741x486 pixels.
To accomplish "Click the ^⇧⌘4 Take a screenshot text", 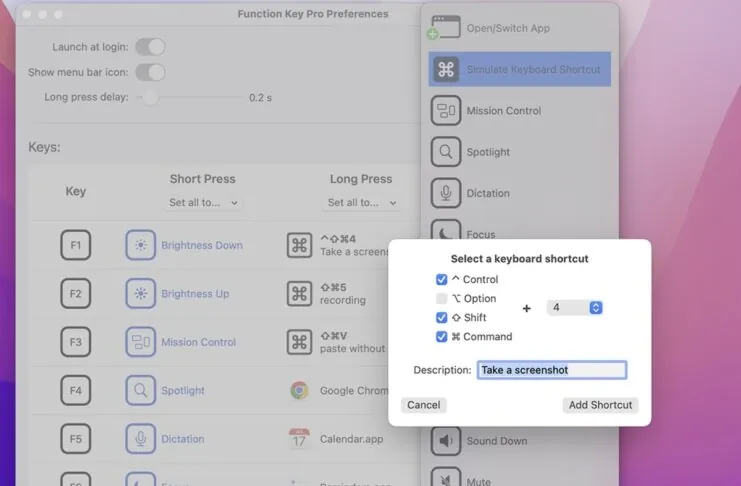I will pyautogui.click(x=354, y=245).
